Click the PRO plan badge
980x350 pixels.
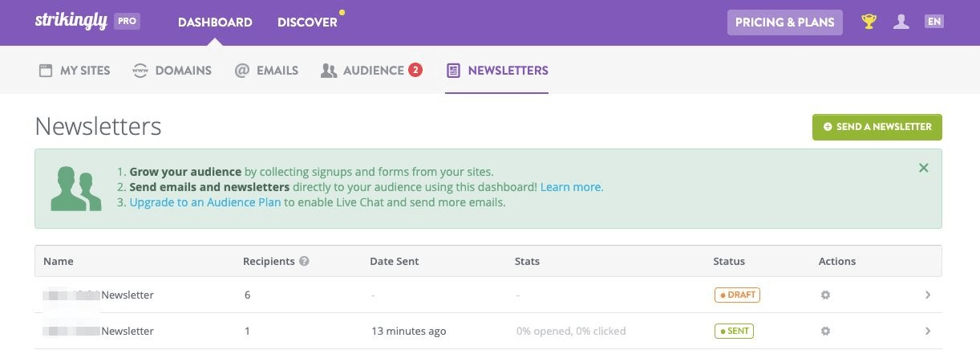(x=127, y=22)
